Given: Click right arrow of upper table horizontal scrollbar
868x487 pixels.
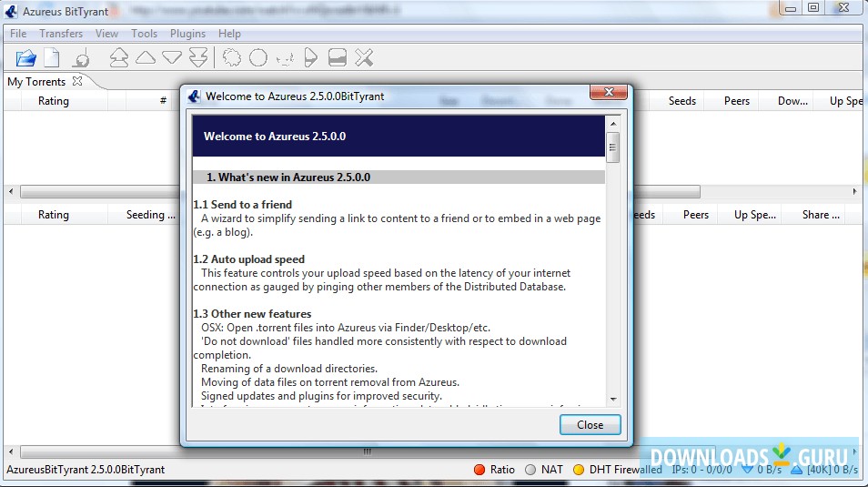Looking at the screenshot, I should coord(854,192).
